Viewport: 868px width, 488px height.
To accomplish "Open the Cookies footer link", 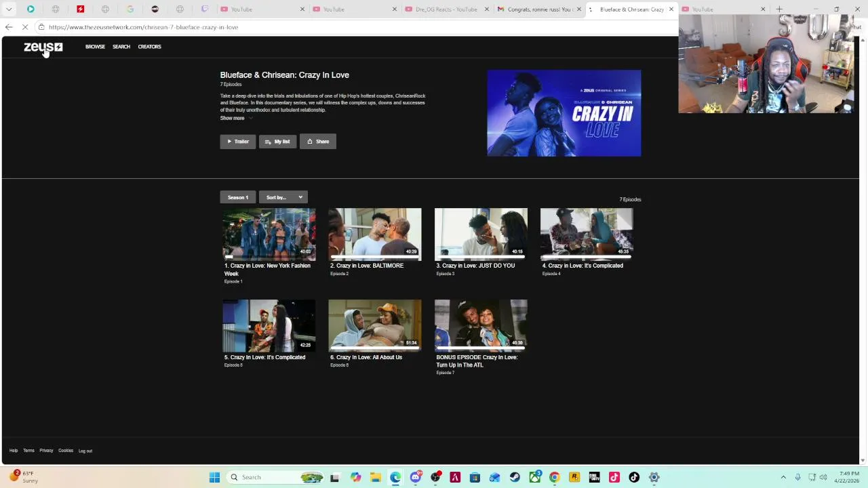I will click(66, 451).
